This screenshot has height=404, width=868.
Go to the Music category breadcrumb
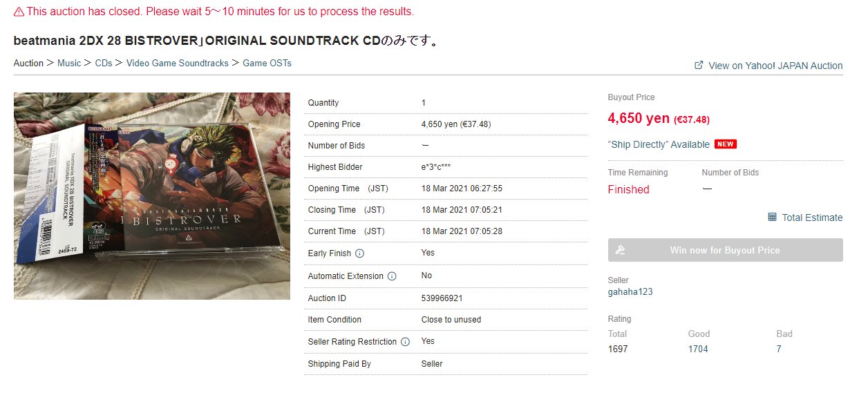pos(69,63)
